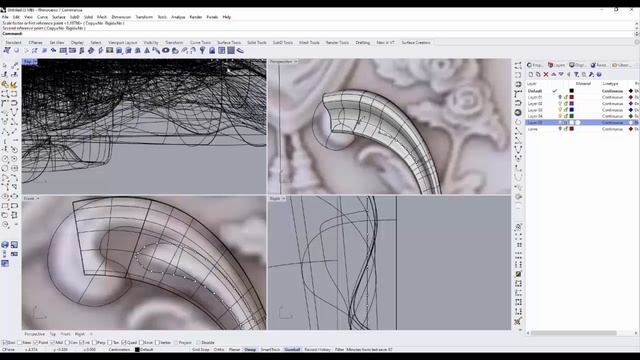Viewport: 640px width, 360px height.
Task: Open the Render menu
Action: (196, 17)
